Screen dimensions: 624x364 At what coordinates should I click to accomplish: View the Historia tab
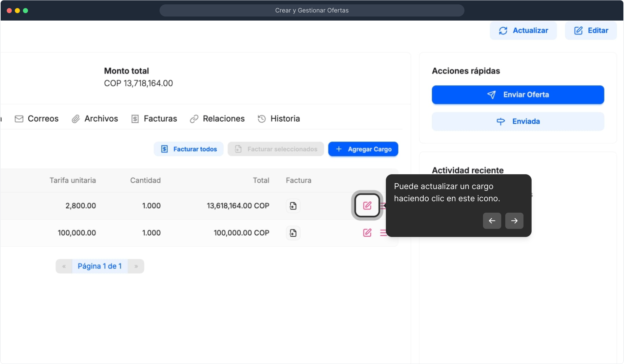[279, 119]
